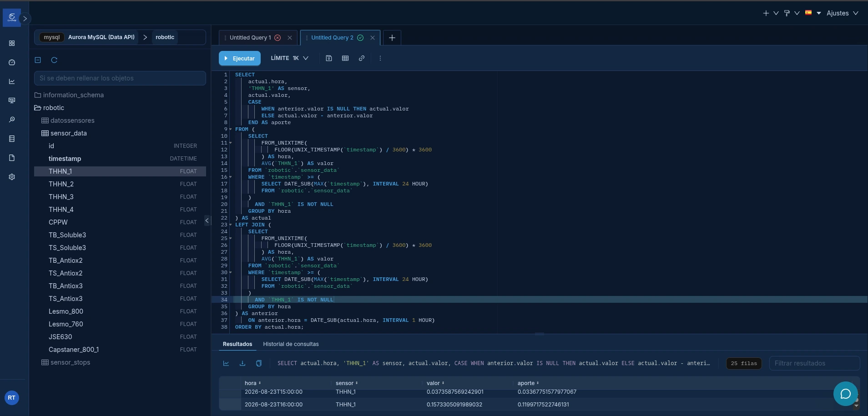The image size is (868, 416).
Task: Select the Aurora MySQL data source
Action: pos(89,37)
